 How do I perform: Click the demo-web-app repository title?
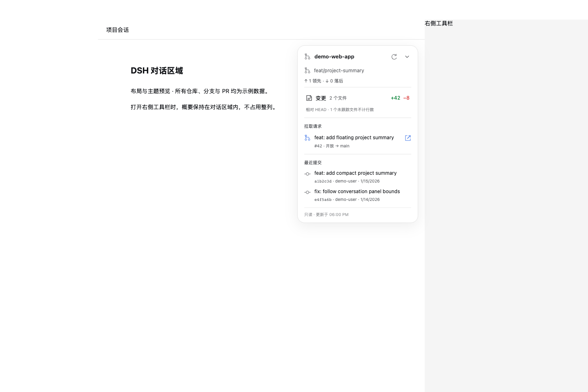tap(334, 57)
